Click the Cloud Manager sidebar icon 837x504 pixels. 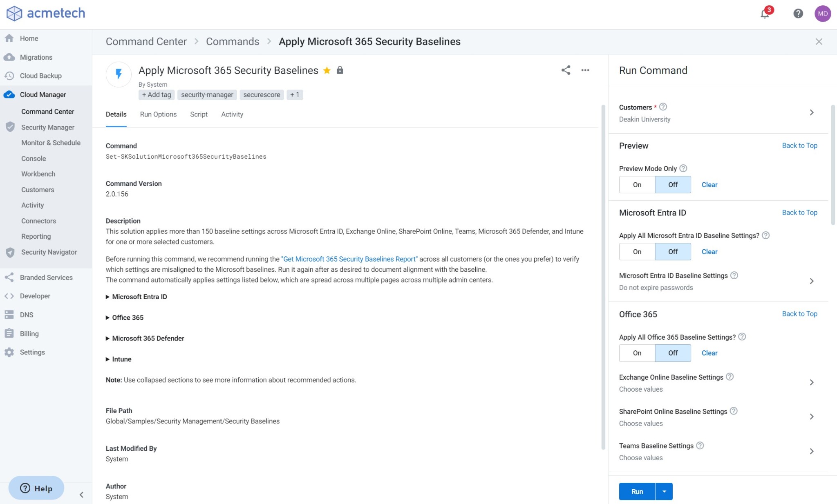pyautogui.click(x=10, y=94)
